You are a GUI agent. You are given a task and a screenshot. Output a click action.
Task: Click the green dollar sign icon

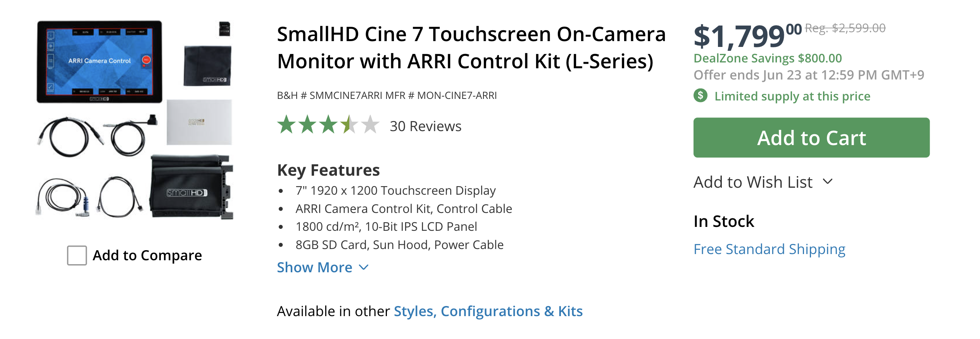[x=700, y=95]
